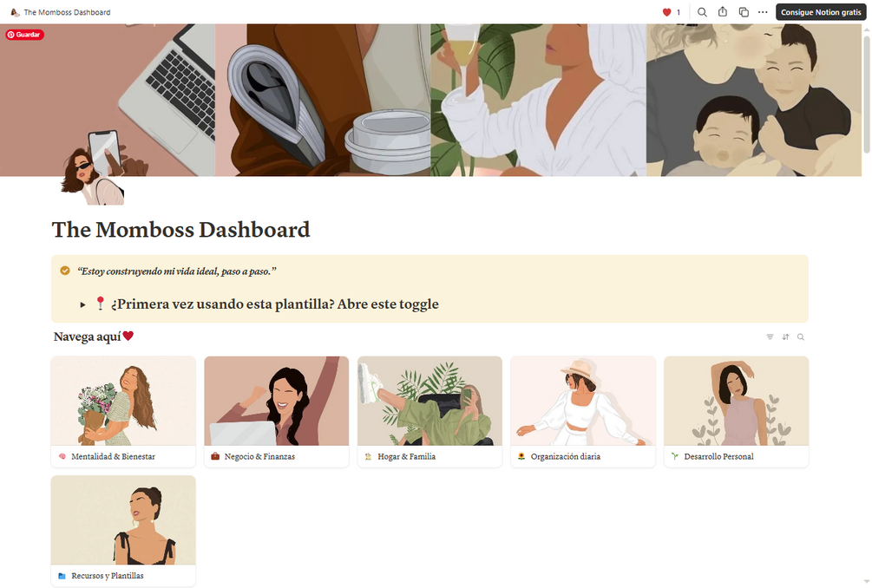The height and width of the screenshot is (588, 872).
Task: Click the house icon on Hogar card
Action: tap(368, 456)
